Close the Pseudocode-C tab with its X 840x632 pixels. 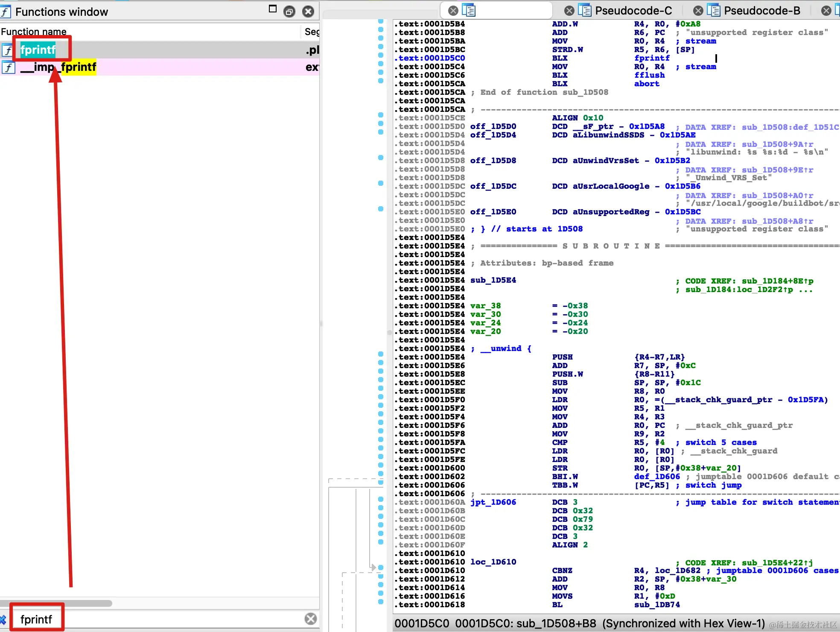[x=569, y=11]
